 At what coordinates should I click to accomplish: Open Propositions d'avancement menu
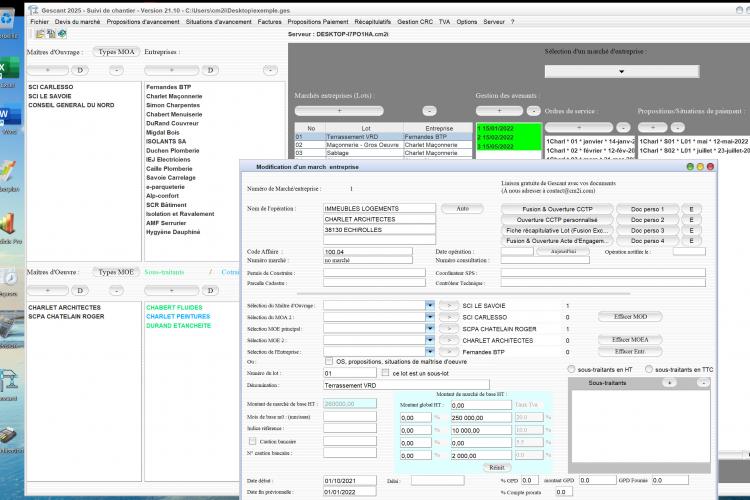tap(143, 22)
